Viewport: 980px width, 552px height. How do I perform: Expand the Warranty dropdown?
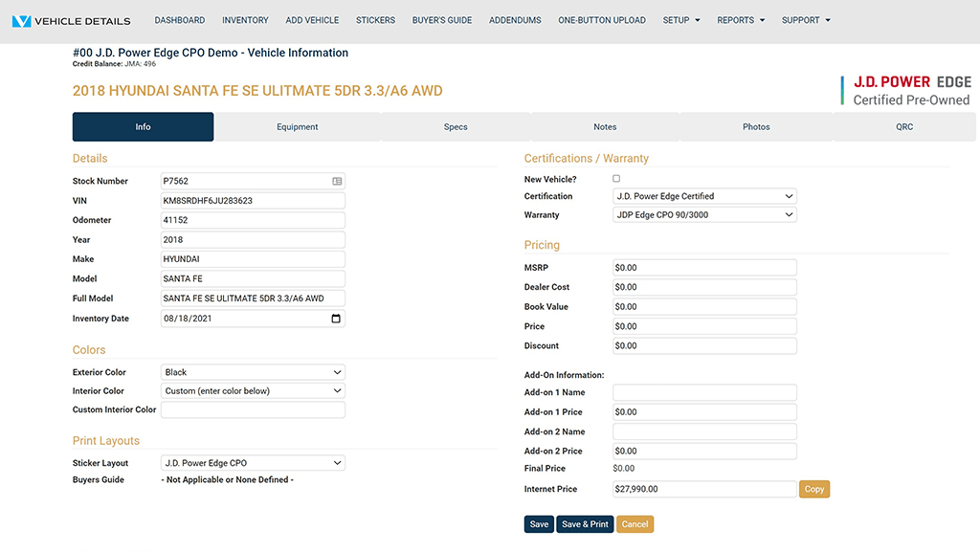[704, 215]
